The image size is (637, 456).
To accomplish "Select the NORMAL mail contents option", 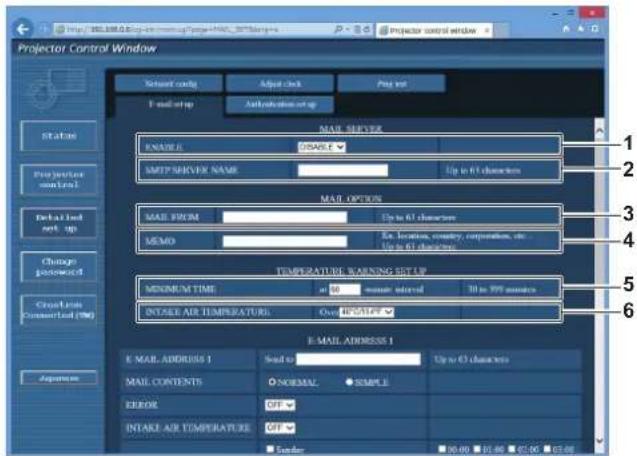I will coord(272,382).
